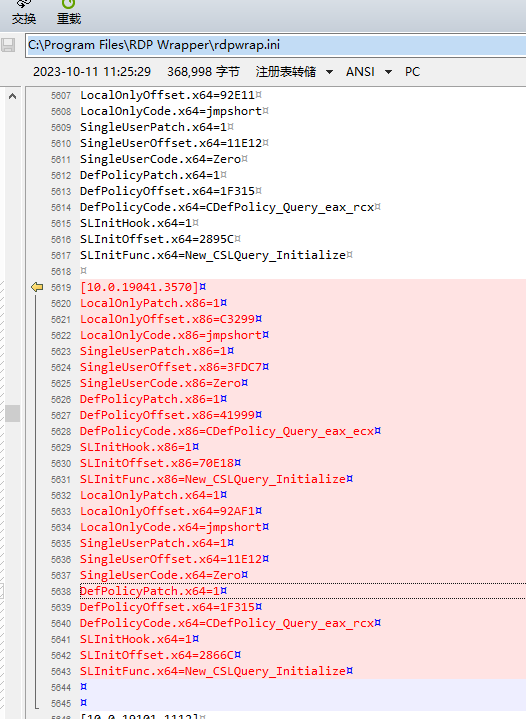The image size is (526, 719).
Task: Click line SingleUserCode.x86=Zero
Action: [x=161, y=383]
